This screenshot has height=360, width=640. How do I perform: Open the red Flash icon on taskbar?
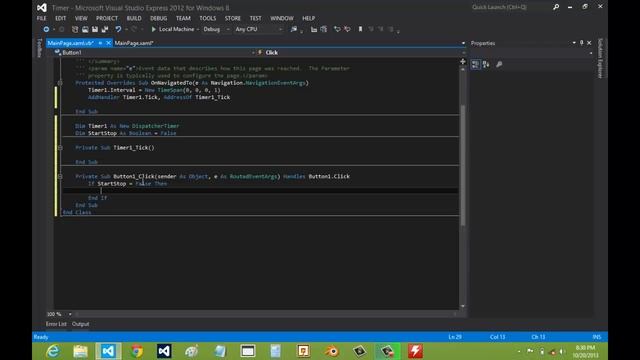415,351
